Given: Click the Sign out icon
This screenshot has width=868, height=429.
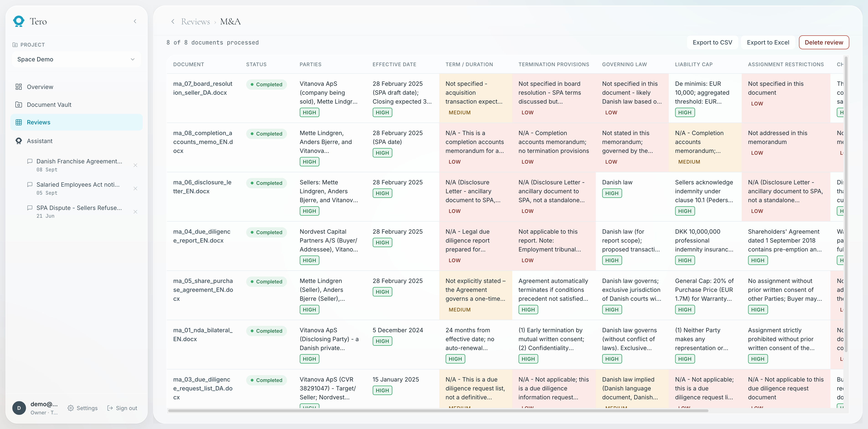Looking at the screenshot, I should (110, 408).
